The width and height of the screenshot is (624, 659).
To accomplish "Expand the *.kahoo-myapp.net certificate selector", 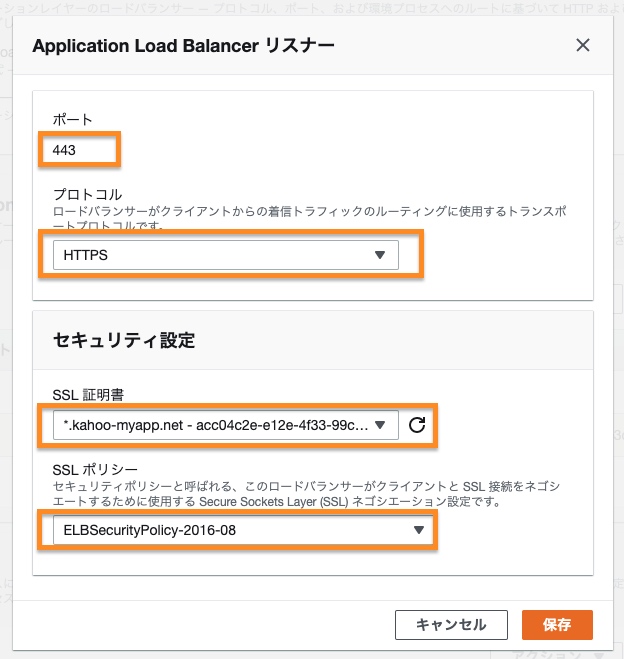I will (215, 425).
